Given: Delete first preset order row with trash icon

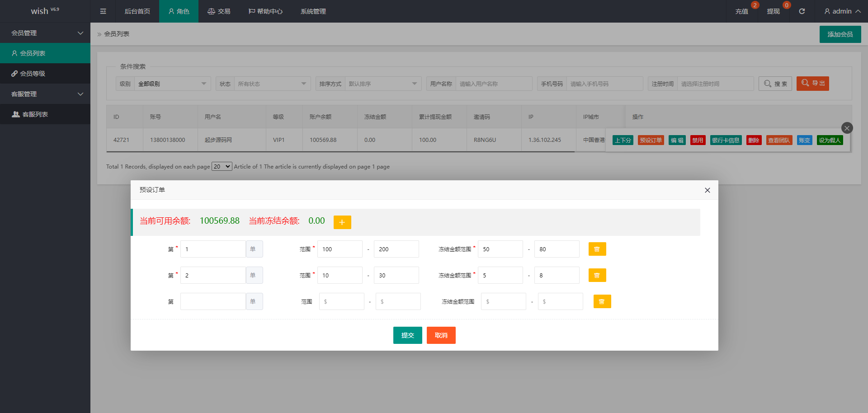Looking at the screenshot, I should point(597,249).
